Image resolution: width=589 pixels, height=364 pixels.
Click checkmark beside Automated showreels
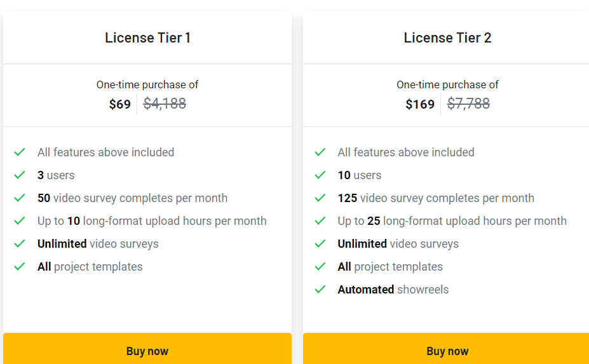320,290
